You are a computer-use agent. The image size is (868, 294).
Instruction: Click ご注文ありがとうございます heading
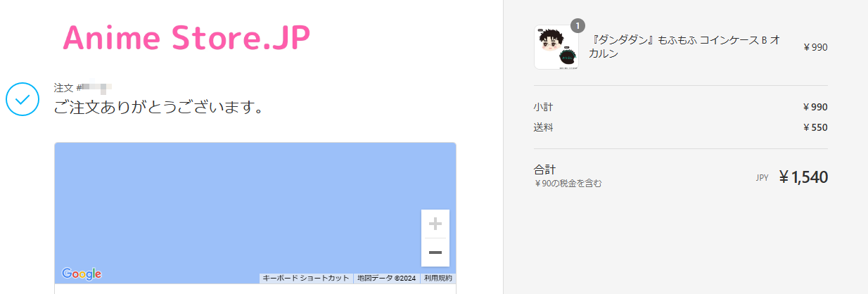point(159,108)
